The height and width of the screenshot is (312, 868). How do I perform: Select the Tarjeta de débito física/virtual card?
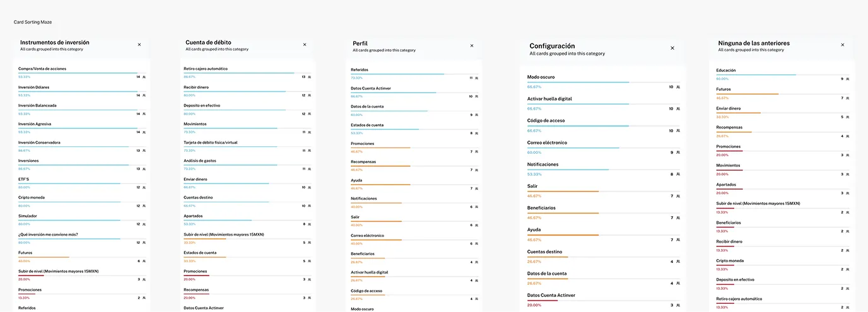click(x=211, y=142)
